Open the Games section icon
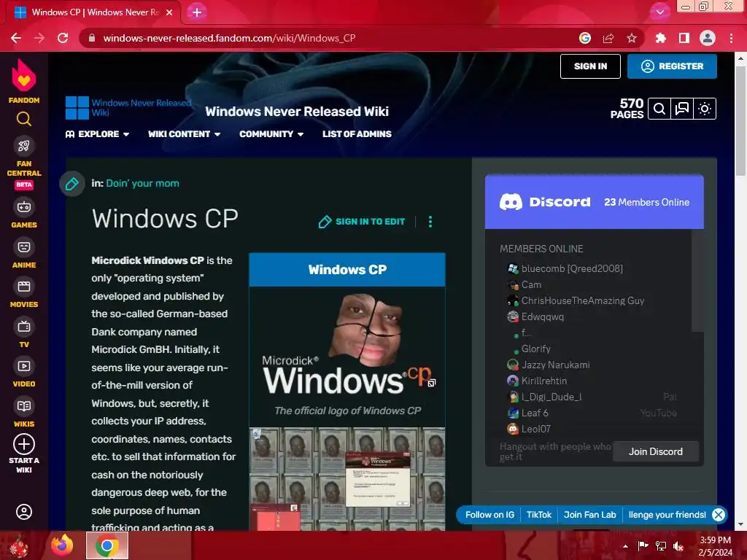This screenshot has height=560, width=747. coord(24,207)
